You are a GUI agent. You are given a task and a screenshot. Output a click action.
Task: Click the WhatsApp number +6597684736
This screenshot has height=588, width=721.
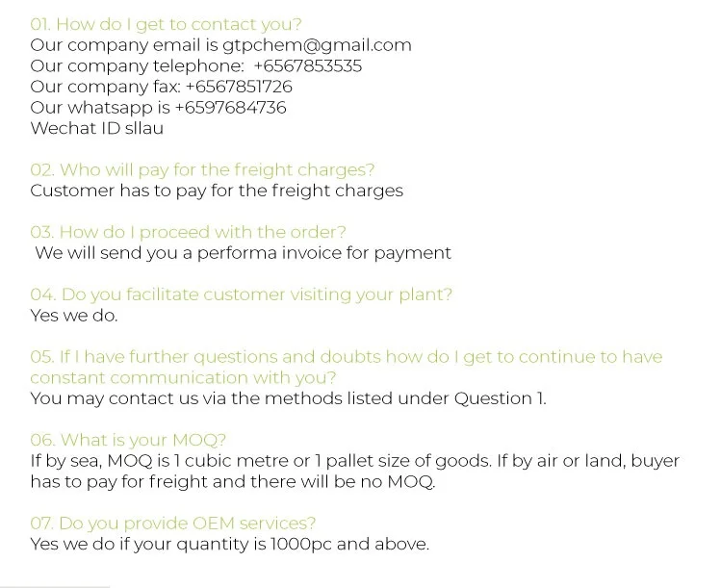(230, 108)
